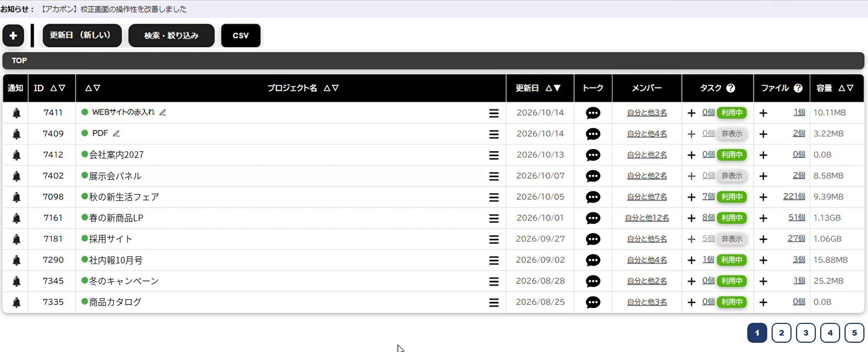Viewport: 868px width, 352px height.
Task: Add a file to WEBサイトの赤入れ
Action: coord(763,113)
